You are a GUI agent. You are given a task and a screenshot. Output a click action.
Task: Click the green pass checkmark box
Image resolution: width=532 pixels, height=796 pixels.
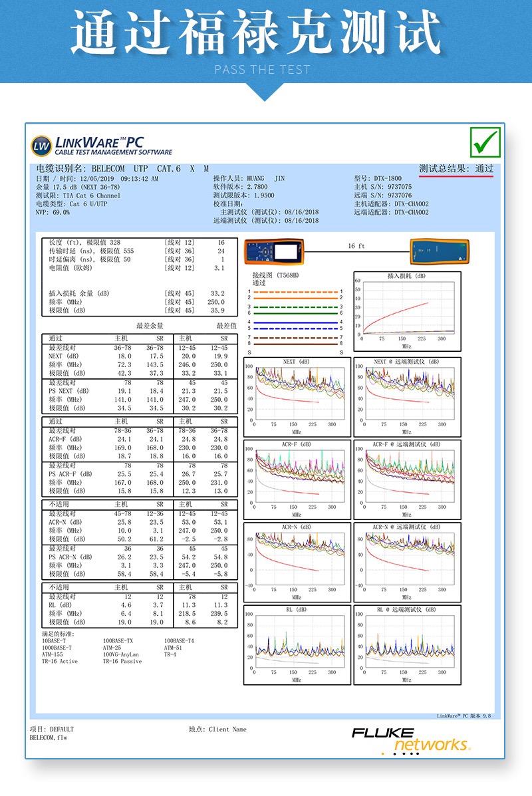[x=485, y=142]
